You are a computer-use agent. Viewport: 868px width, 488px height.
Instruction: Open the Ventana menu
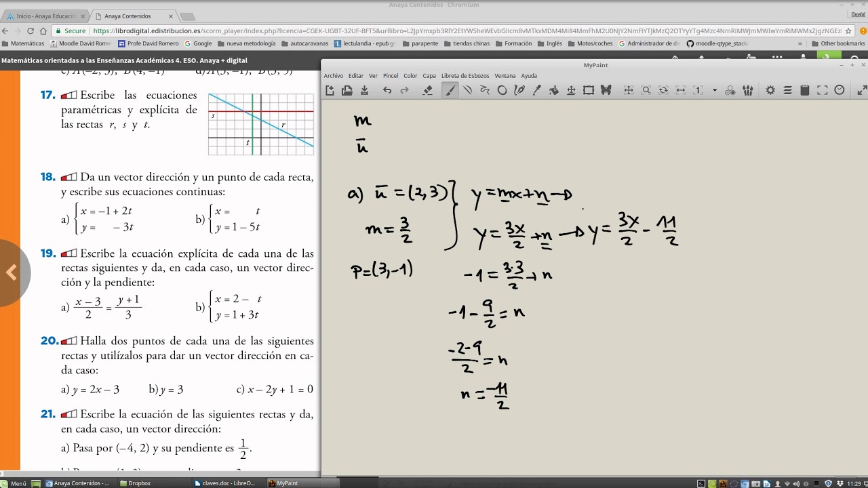tap(505, 76)
